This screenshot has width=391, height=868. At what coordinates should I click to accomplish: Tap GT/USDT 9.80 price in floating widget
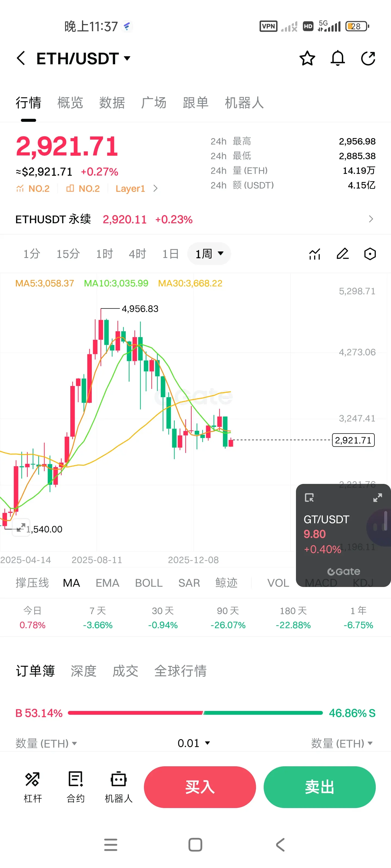coord(314,534)
